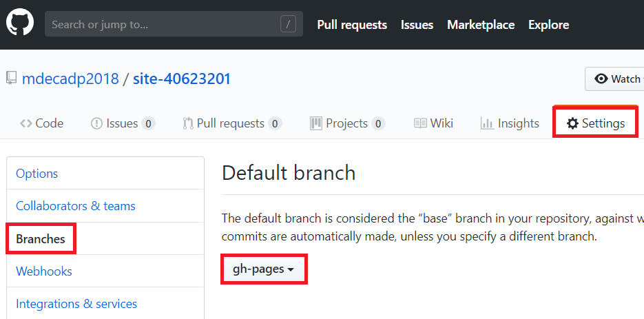Open Pull requests in the top navigation
The width and height of the screenshot is (644, 319).
pos(352,25)
